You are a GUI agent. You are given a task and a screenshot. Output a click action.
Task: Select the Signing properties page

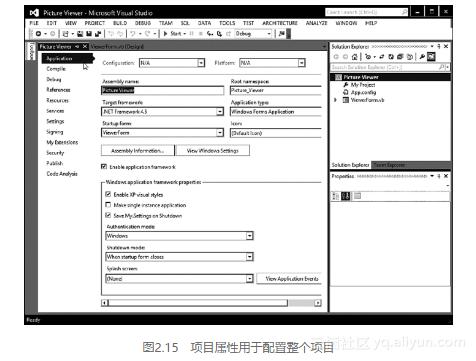55,132
